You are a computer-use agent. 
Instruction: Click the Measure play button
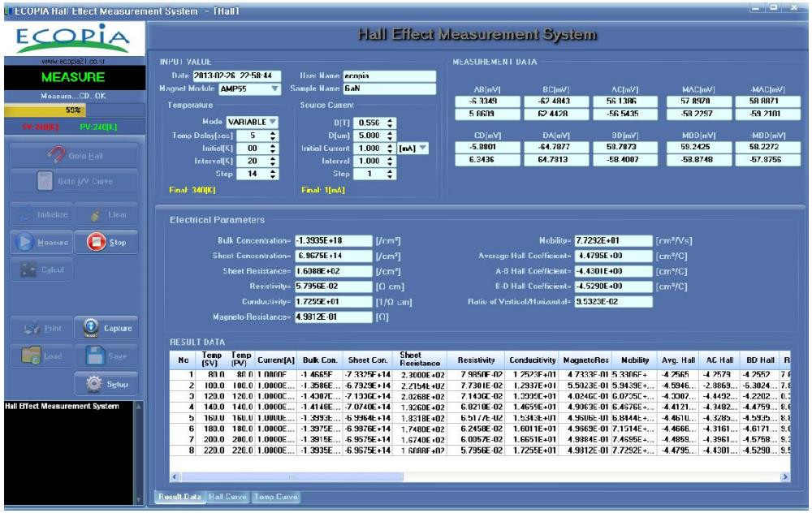click(40, 242)
